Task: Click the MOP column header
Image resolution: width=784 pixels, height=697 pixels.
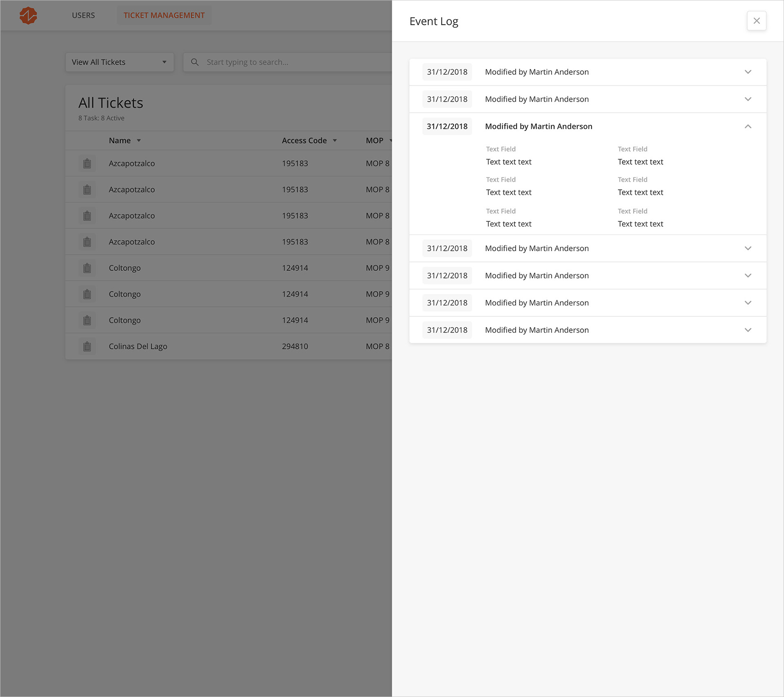Action: pos(374,140)
